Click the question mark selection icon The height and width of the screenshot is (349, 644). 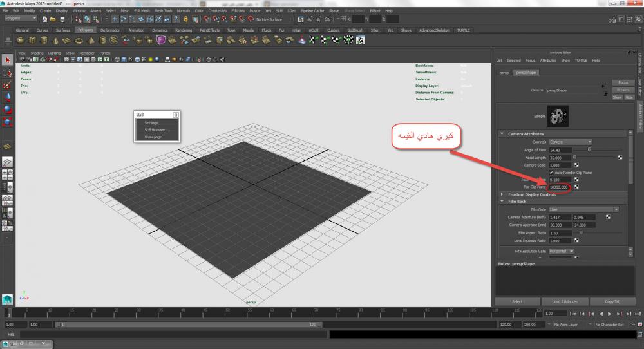tap(176, 19)
